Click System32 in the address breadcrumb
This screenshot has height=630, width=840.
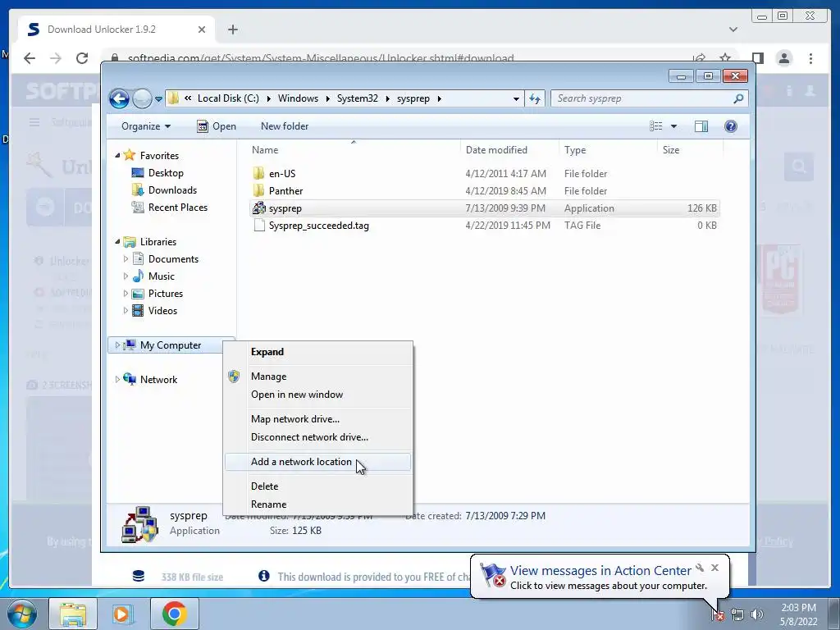[358, 98]
